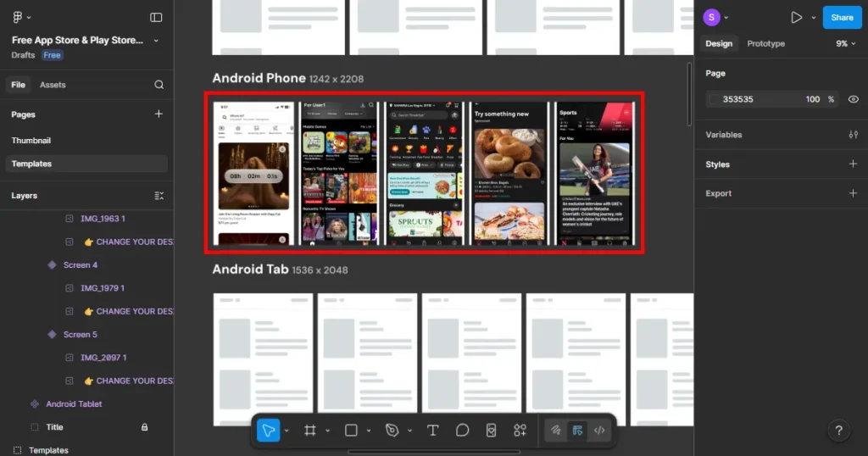Add a new page with plus icon
Image resolution: width=868 pixels, height=456 pixels.
coord(159,114)
